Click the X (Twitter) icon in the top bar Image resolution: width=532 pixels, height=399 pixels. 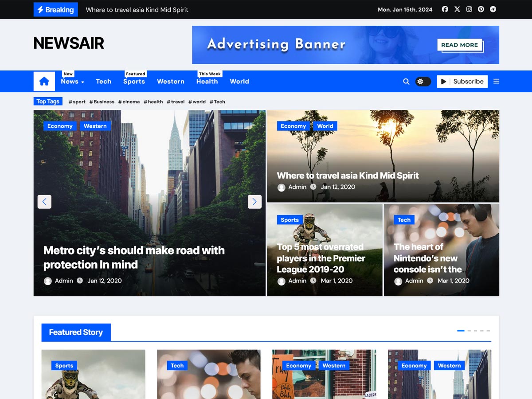point(457,9)
